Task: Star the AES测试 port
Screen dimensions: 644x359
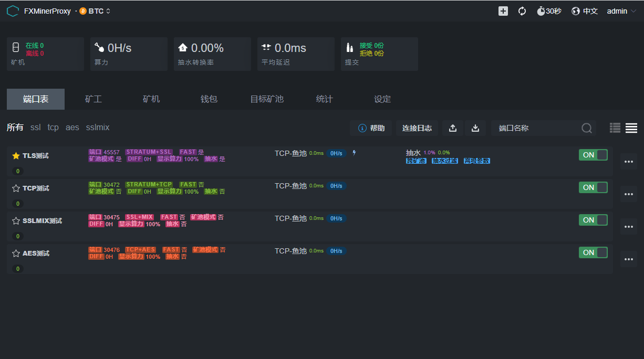Action: (x=16, y=254)
